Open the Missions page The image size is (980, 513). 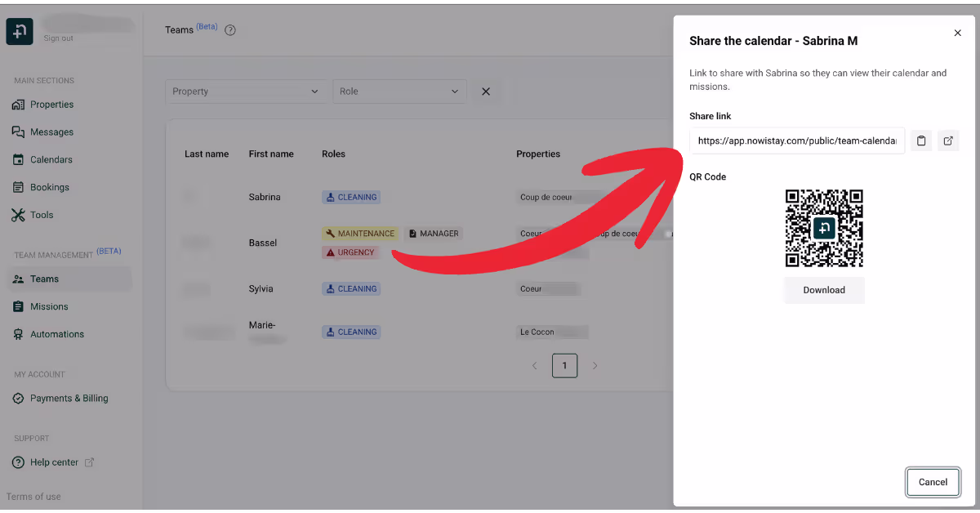click(49, 307)
